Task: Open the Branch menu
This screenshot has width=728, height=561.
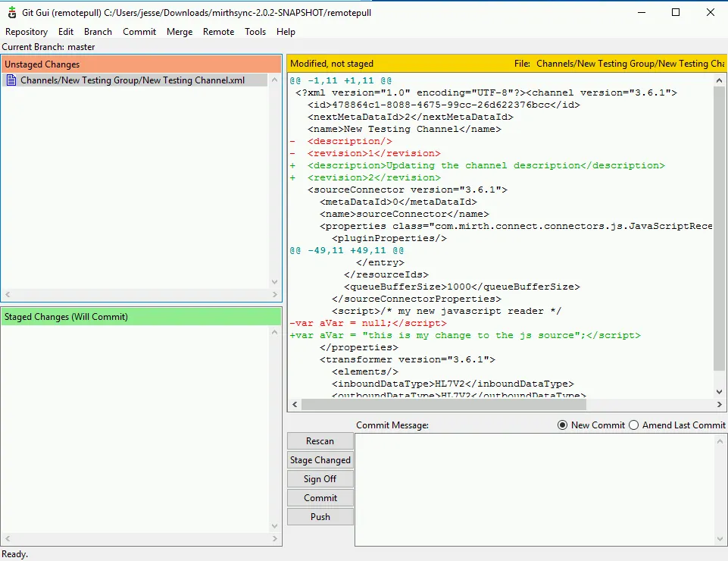Action: point(98,32)
